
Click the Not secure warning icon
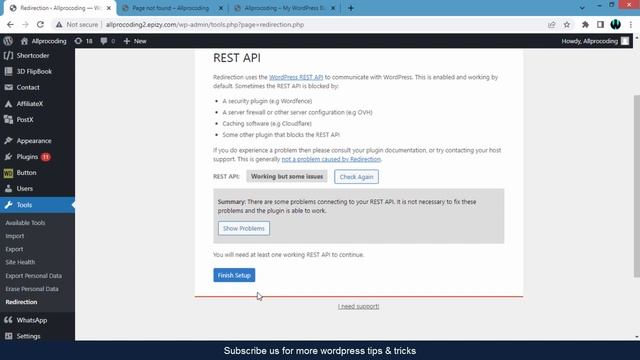point(59,24)
